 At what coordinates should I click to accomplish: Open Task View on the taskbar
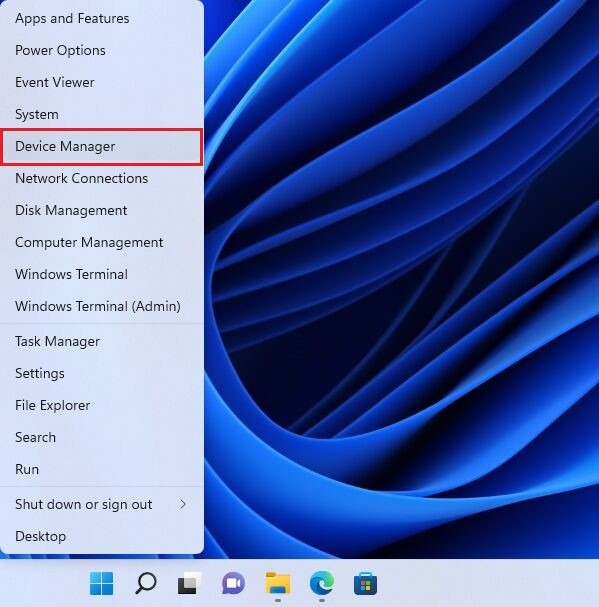tap(189, 583)
